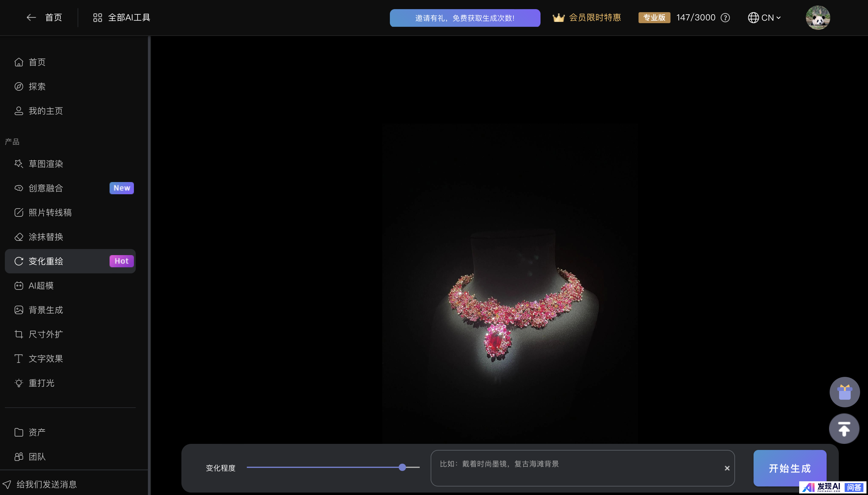Click the 我的主页 person icon

tap(19, 111)
